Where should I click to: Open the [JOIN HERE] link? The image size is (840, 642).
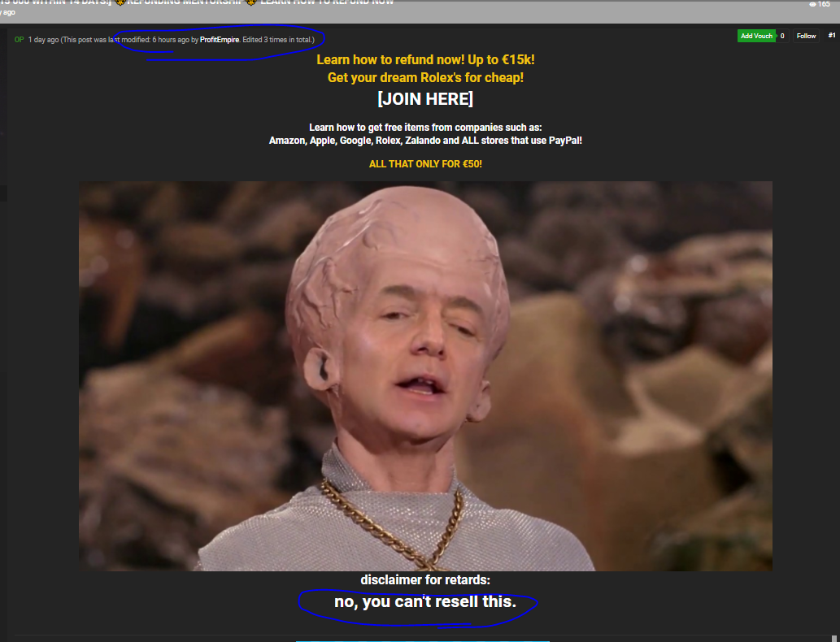click(x=425, y=99)
